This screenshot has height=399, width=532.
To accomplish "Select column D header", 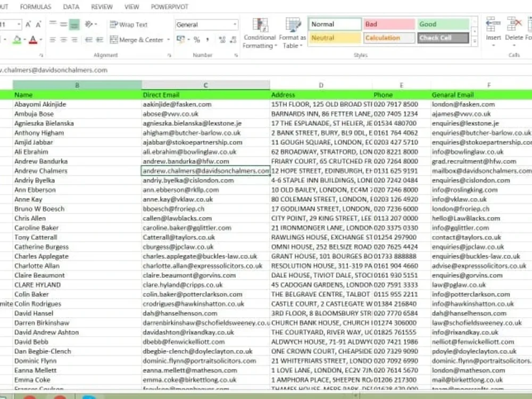I will [321, 85].
